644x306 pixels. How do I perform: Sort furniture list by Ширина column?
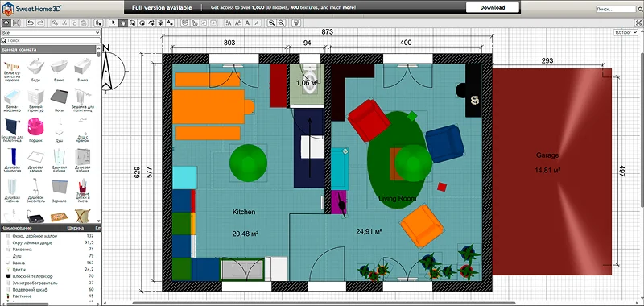point(76,228)
